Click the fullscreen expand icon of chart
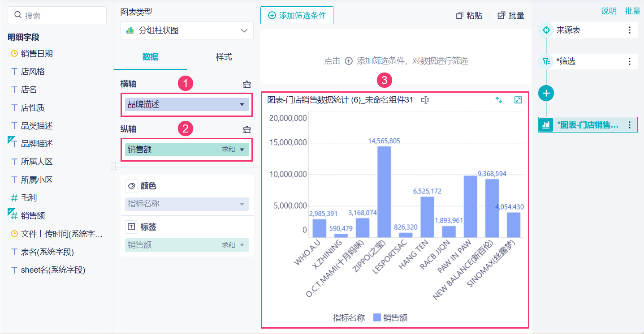This screenshot has height=334, width=644. (518, 100)
